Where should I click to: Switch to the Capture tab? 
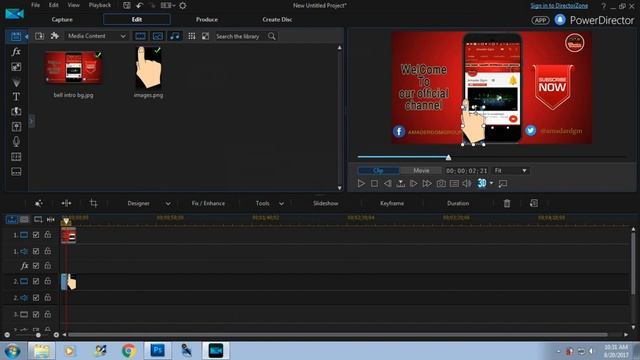(x=62, y=20)
